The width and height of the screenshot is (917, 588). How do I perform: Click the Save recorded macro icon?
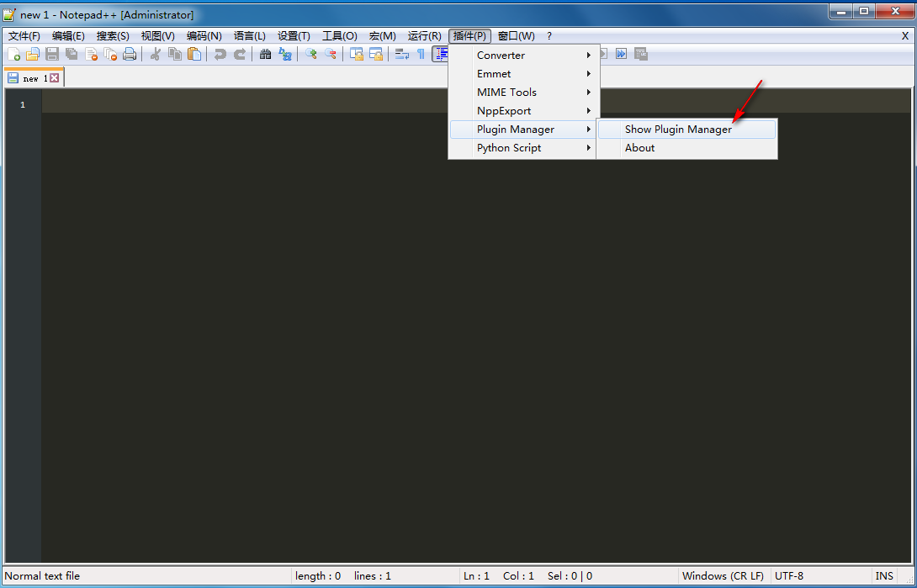[x=641, y=55]
